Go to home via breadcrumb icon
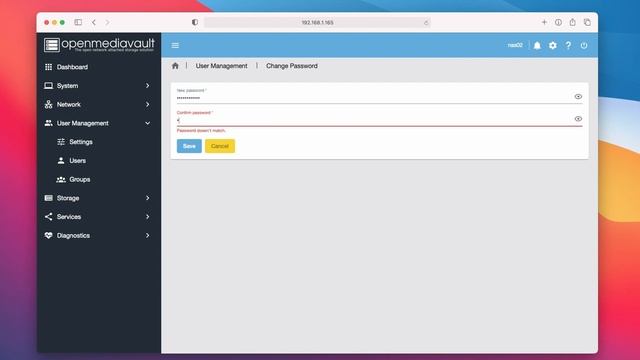Image resolution: width=640 pixels, height=360 pixels. pos(175,66)
